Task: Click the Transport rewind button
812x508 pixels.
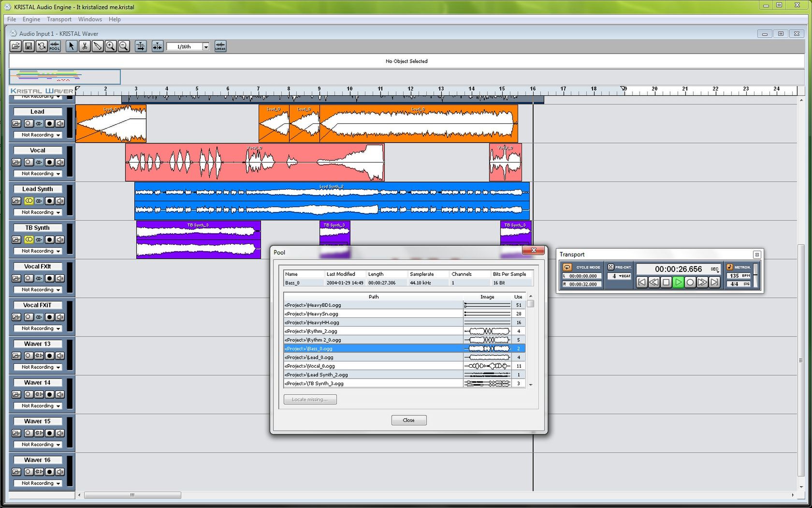Action: click(654, 282)
